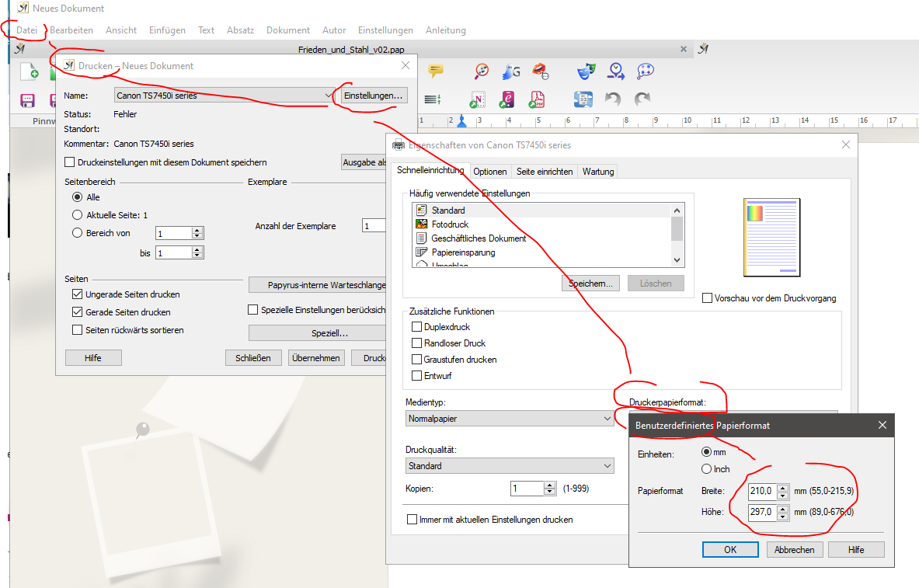Image resolution: width=919 pixels, height=588 pixels.
Task: Select Aktuelle Seite radio button
Action: pos(78,215)
